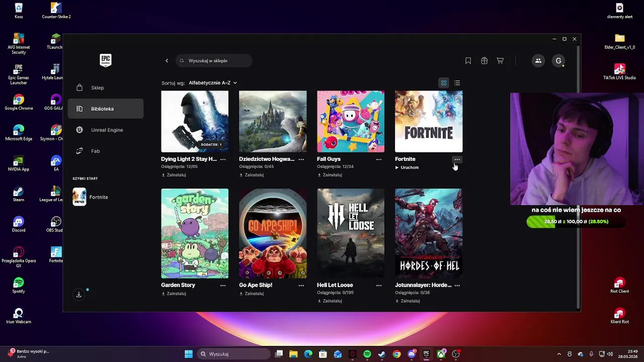Open Spotify desktop shortcut
Viewport: 644px width, 362px height.
[19, 286]
